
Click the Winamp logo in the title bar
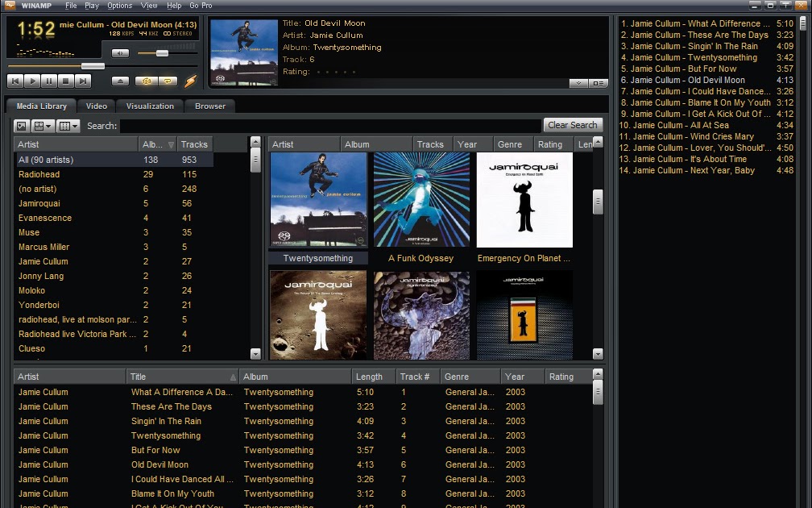coord(10,5)
